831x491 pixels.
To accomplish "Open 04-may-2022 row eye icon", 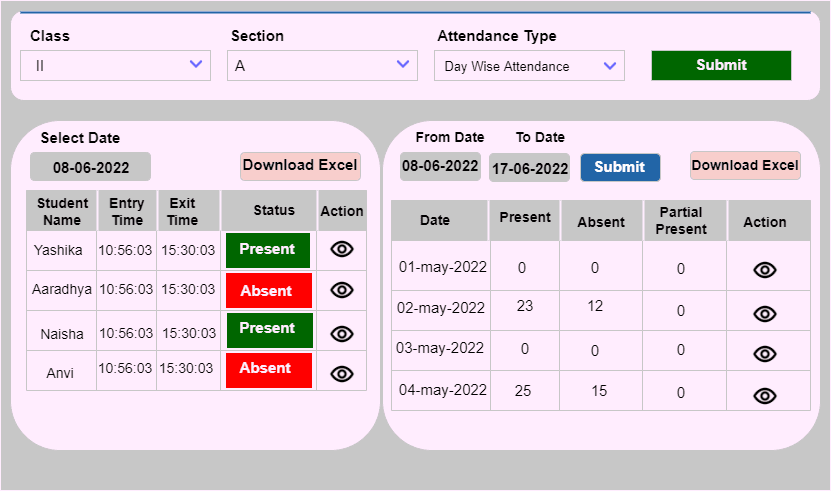I will 765,396.
